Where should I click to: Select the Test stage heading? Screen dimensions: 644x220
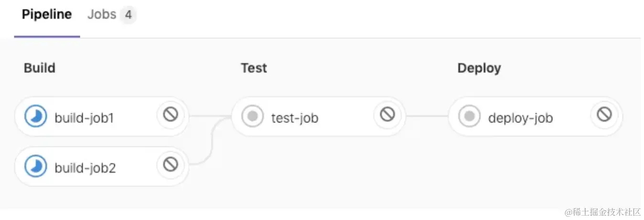[x=254, y=68]
